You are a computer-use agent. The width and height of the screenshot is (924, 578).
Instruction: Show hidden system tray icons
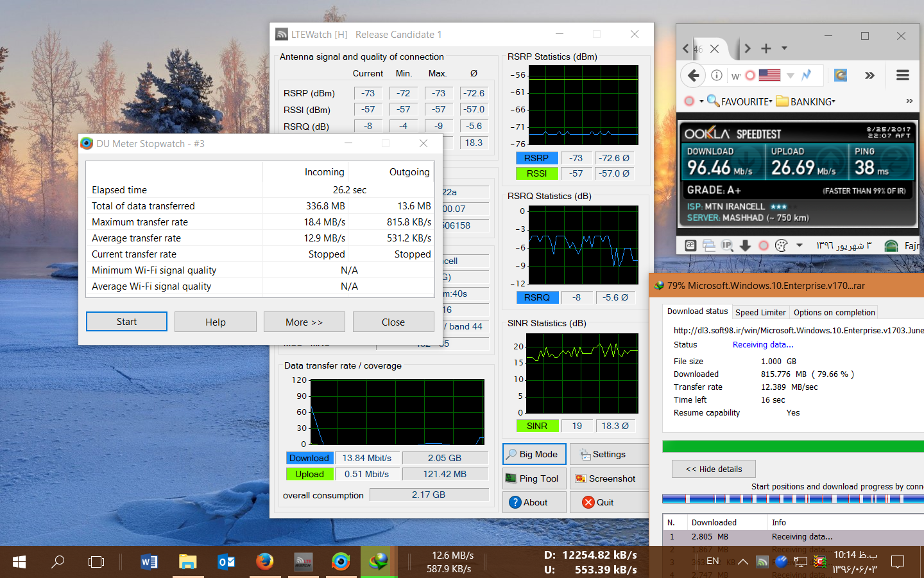(743, 562)
